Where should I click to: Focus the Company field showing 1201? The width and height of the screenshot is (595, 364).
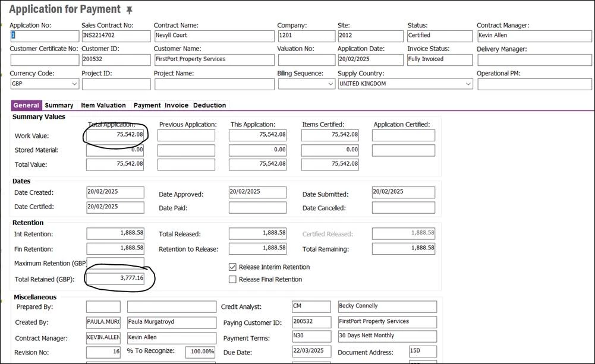pos(307,36)
